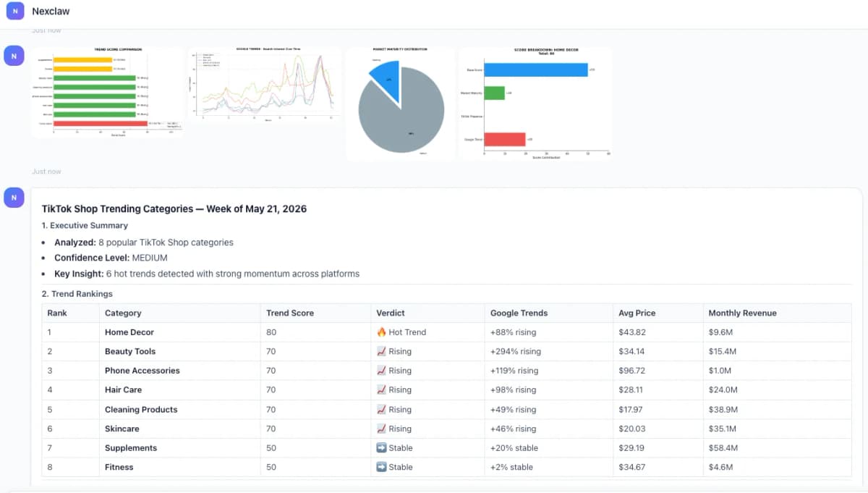Click the Nexclaw avatar beside trending report
Screen dimensions: 868x493
[x=14, y=197]
